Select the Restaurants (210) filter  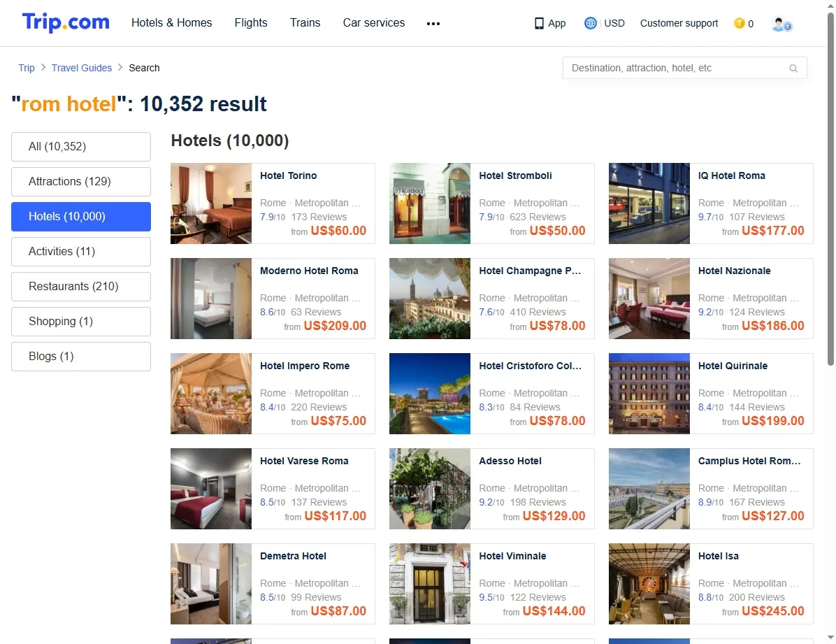[81, 287]
